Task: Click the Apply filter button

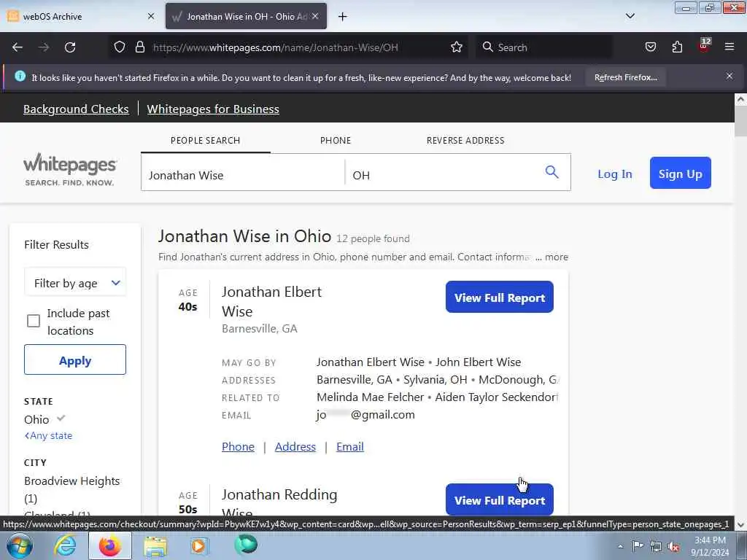Action: [x=75, y=360]
